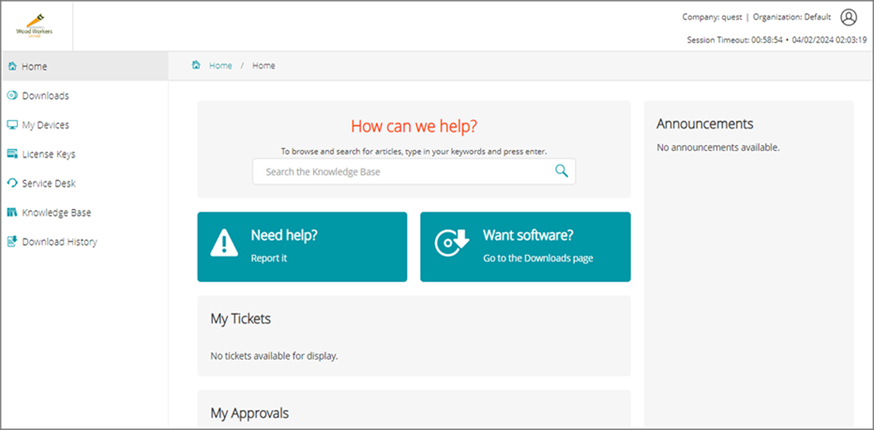Click the home icon in the breadcrumb
The image size is (874, 430).
(196, 65)
